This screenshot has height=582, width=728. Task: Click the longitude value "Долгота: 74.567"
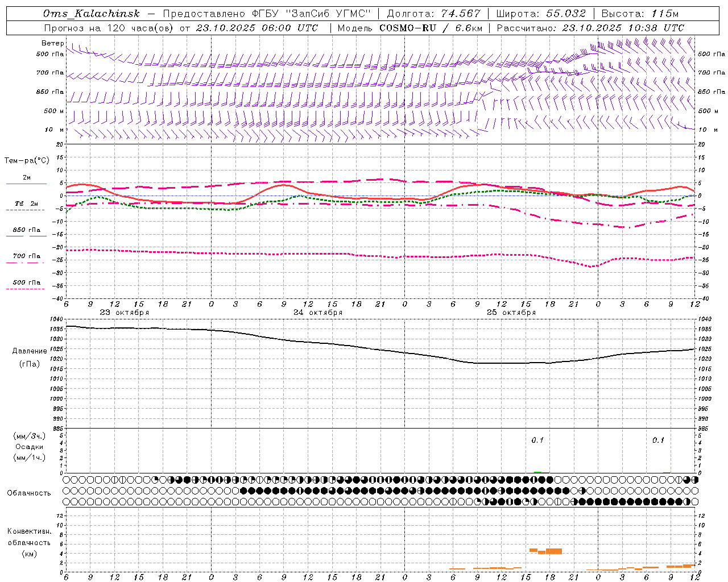(433, 14)
